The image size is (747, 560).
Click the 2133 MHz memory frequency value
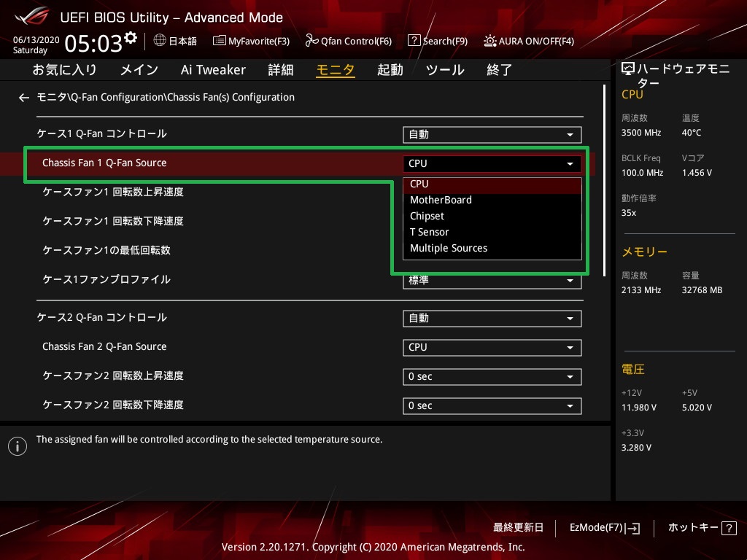(x=641, y=290)
